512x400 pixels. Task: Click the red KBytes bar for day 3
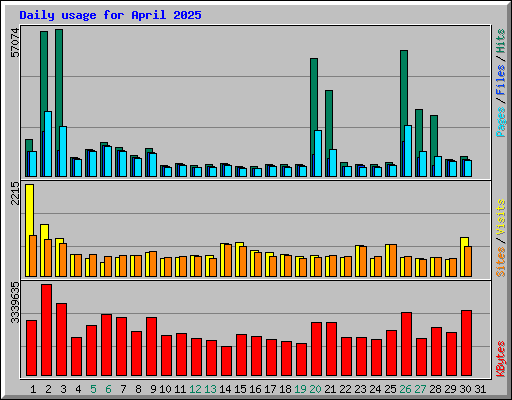[x=61, y=340]
